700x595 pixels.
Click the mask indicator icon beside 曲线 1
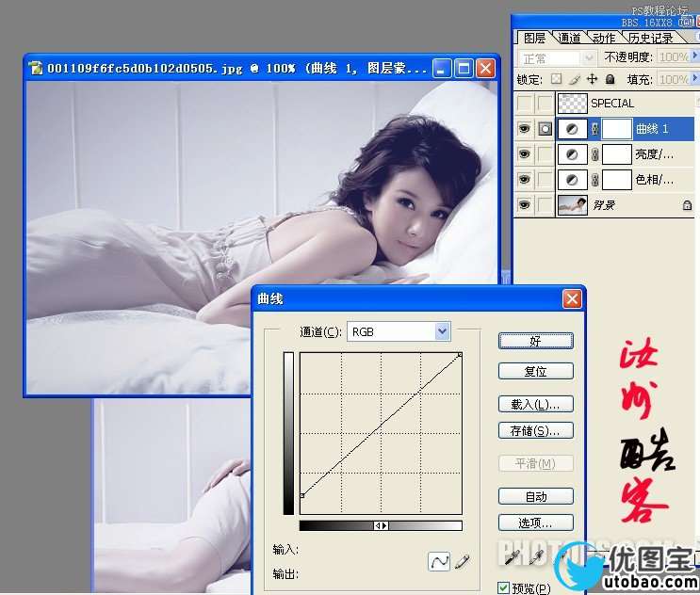point(545,129)
